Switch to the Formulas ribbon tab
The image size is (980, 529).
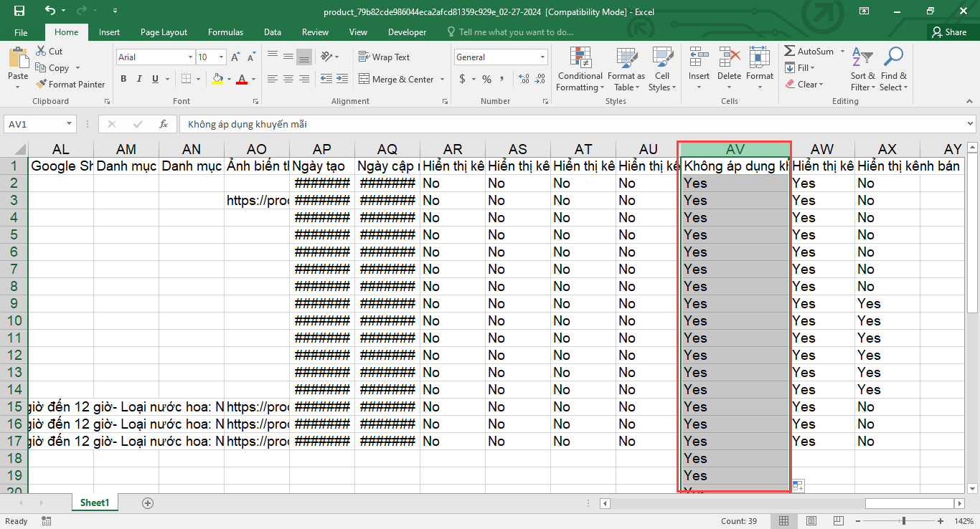click(225, 32)
